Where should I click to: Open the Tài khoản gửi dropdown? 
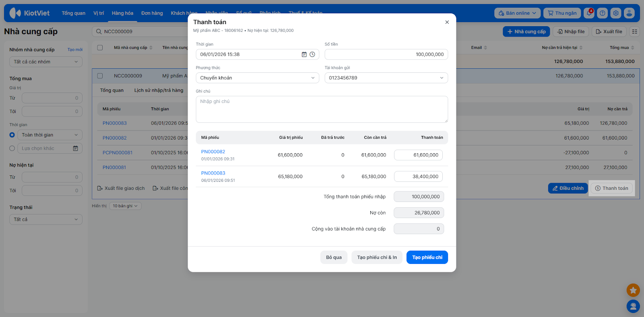click(386, 78)
